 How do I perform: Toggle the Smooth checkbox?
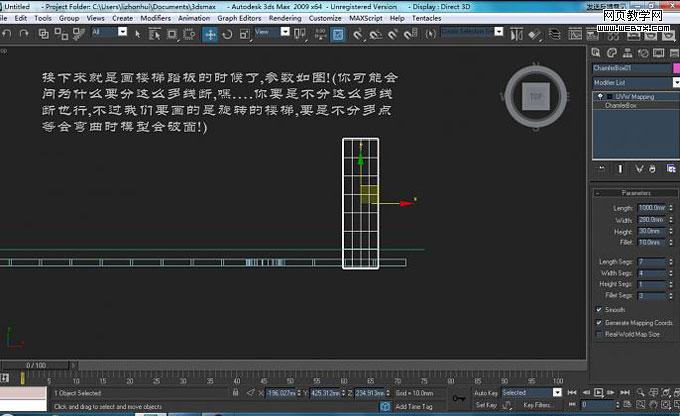tap(599, 310)
